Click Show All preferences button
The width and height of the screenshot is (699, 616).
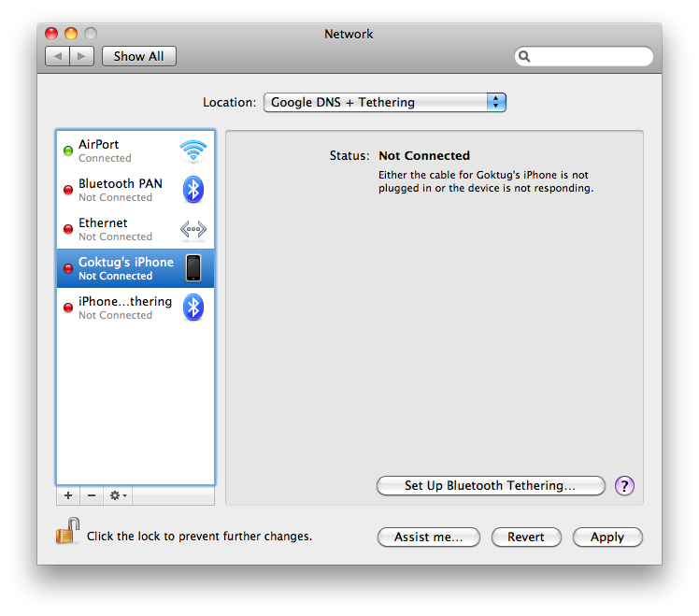click(x=138, y=57)
